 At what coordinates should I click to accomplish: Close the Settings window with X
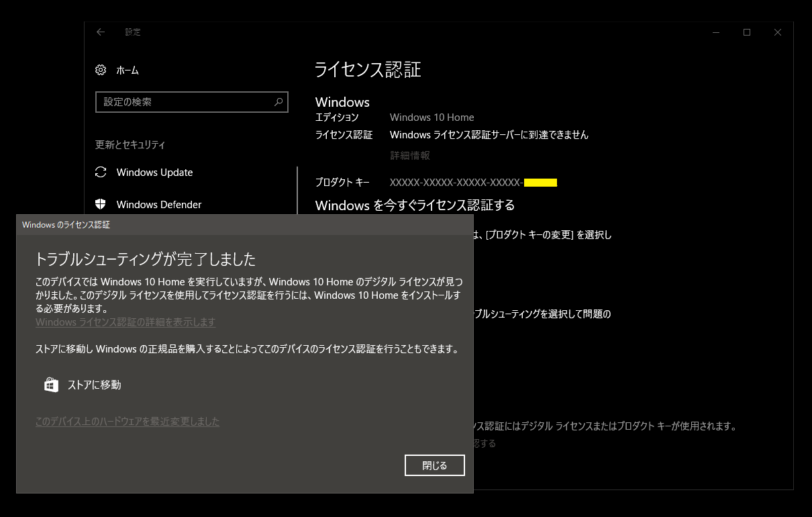[778, 32]
